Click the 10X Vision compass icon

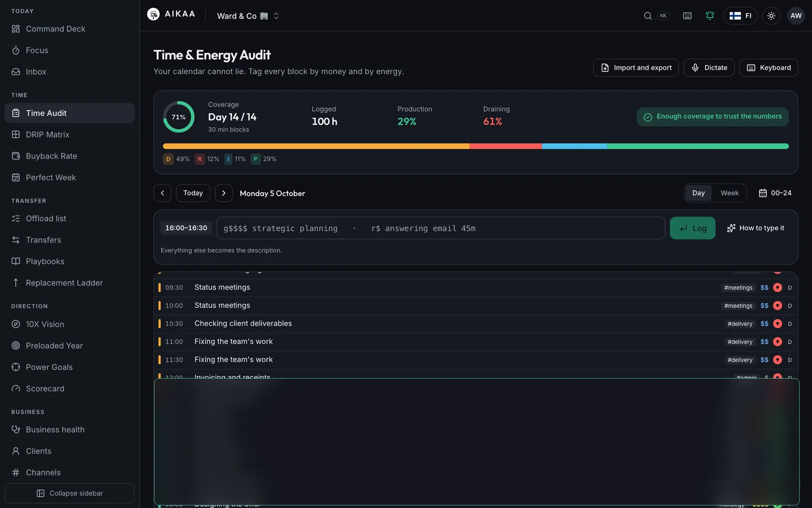tap(16, 324)
